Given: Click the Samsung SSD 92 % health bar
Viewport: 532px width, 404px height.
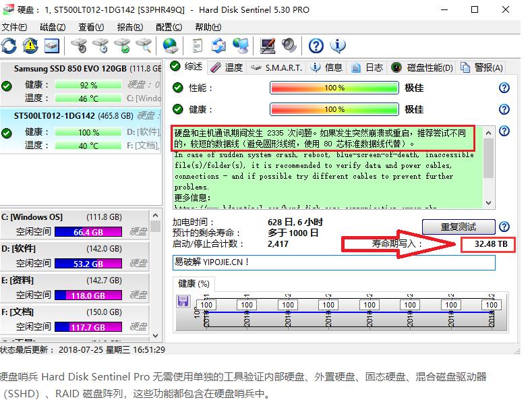Looking at the screenshot, I should [x=88, y=85].
